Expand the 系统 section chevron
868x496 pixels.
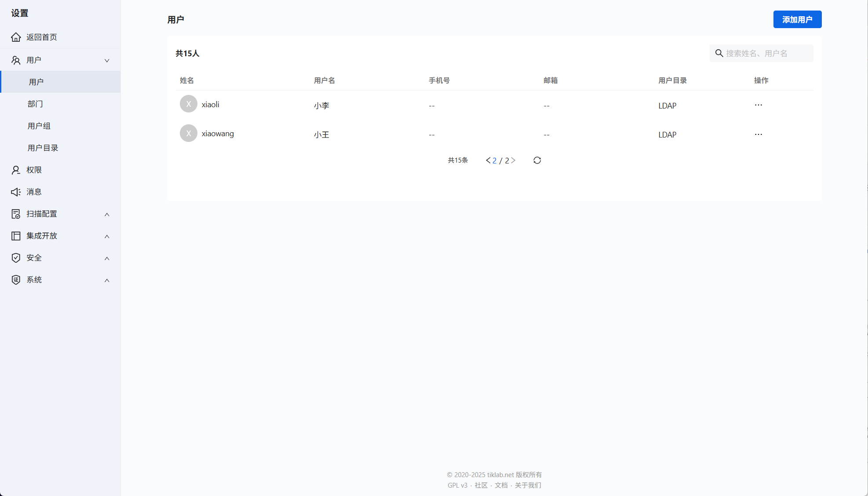107,280
